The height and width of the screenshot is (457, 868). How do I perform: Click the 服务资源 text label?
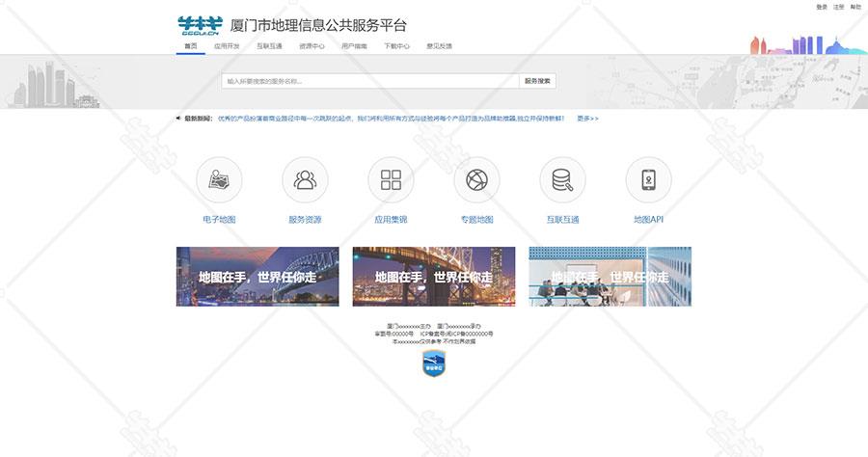[305, 220]
